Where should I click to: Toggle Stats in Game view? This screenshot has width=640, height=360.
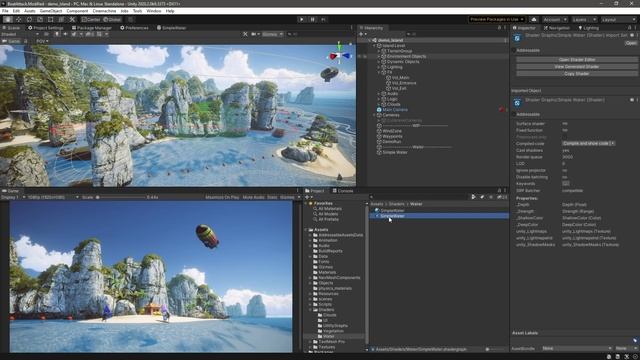272,197
